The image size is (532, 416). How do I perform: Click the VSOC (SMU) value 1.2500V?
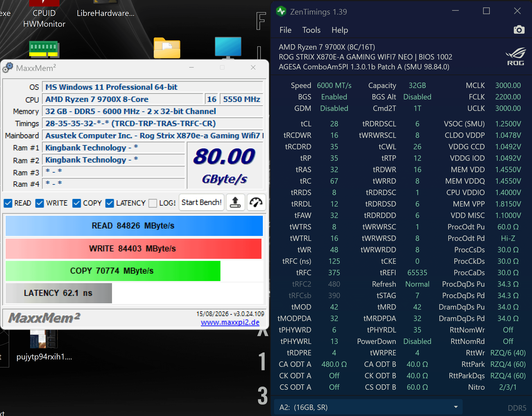508,124
